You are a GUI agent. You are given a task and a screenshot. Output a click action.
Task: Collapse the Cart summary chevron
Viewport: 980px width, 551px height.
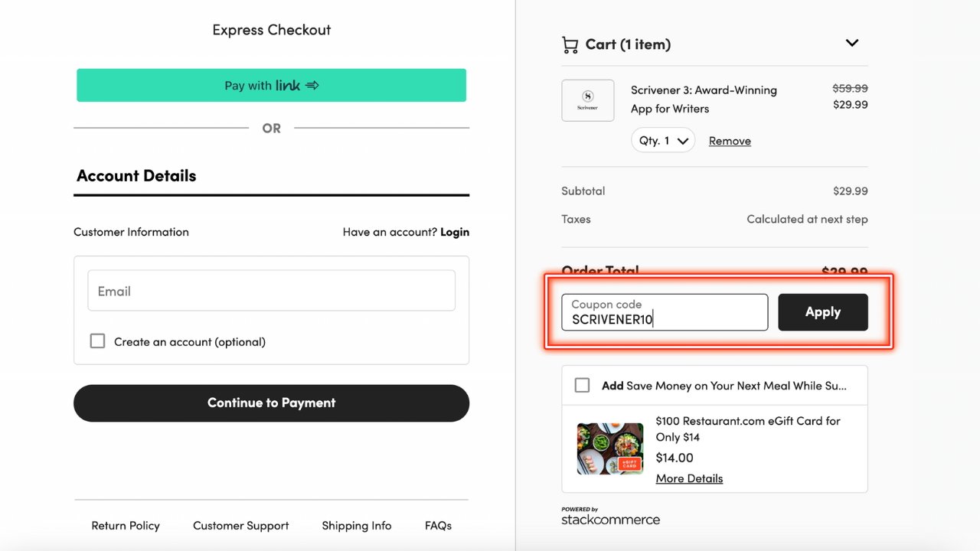(852, 43)
